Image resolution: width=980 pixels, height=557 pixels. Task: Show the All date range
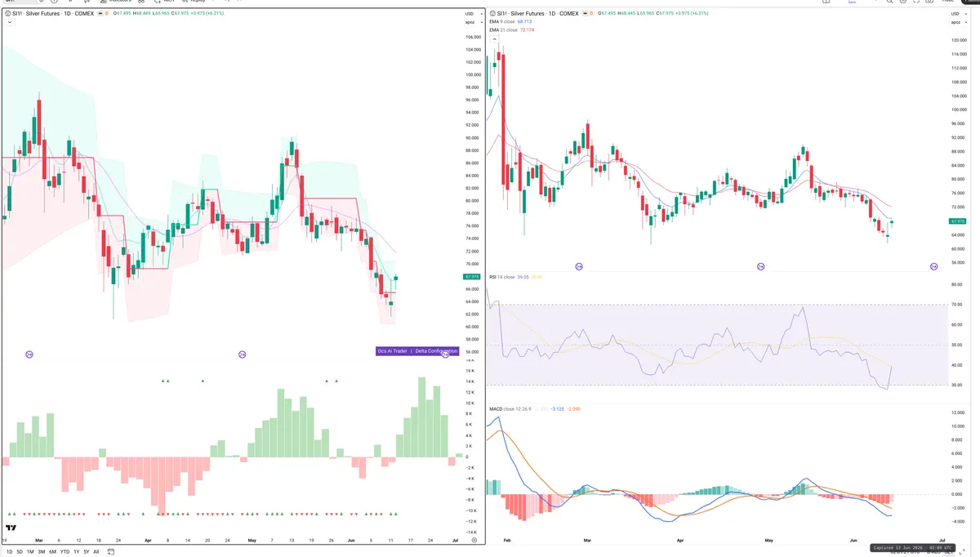click(x=96, y=552)
